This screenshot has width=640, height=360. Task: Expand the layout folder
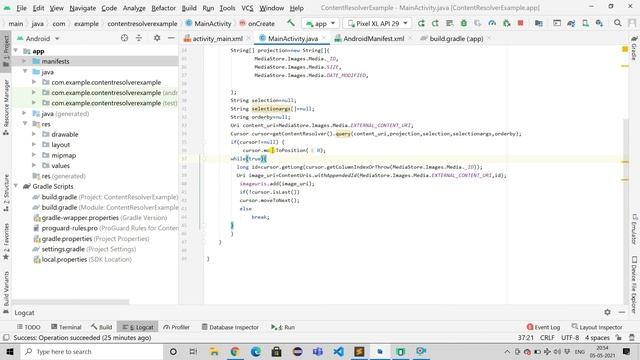click(34, 144)
